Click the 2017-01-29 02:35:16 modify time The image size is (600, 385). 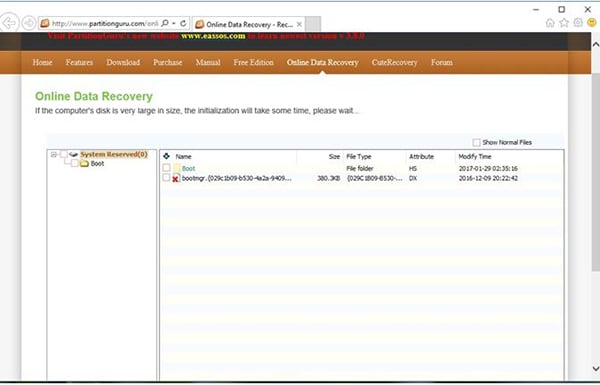click(488, 168)
